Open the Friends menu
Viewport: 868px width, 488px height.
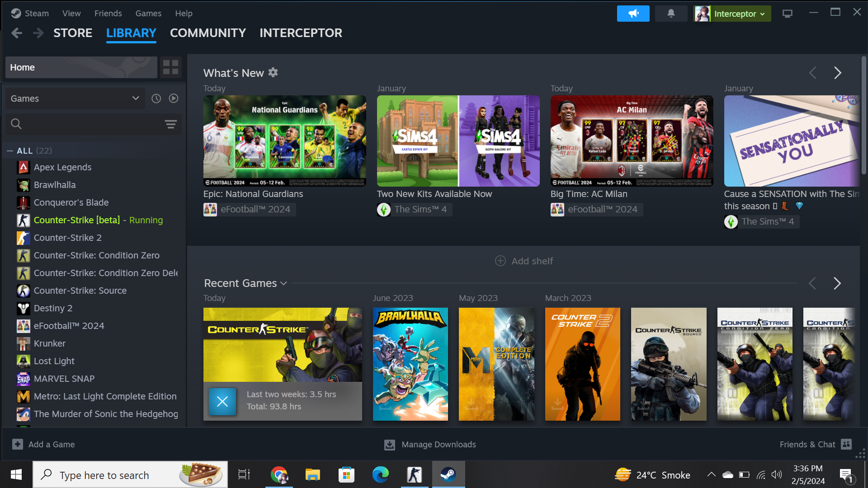(x=108, y=13)
